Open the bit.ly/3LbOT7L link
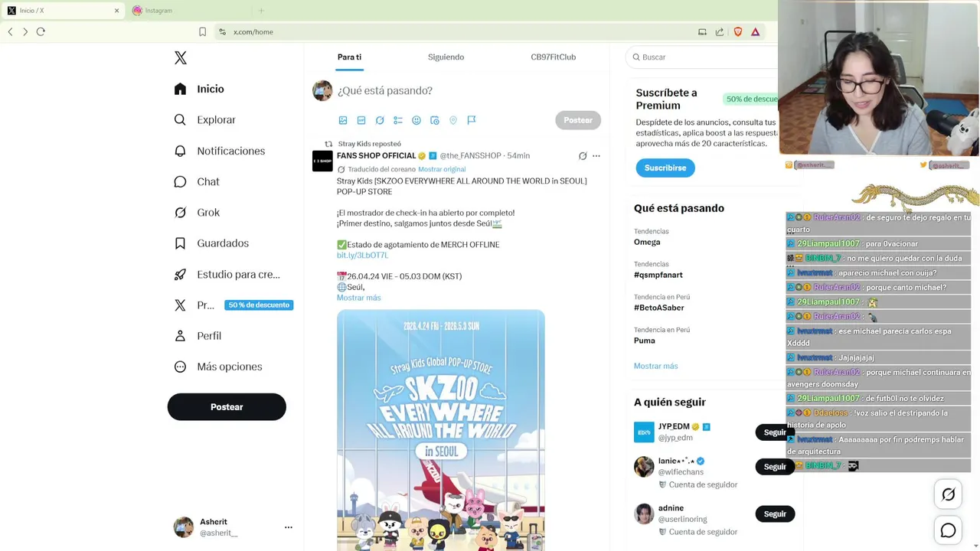Image resolution: width=980 pixels, height=551 pixels. pyautogui.click(x=362, y=255)
